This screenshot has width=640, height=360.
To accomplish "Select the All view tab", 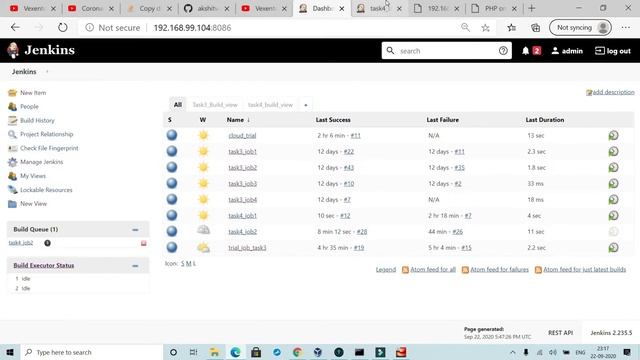I will tap(178, 105).
